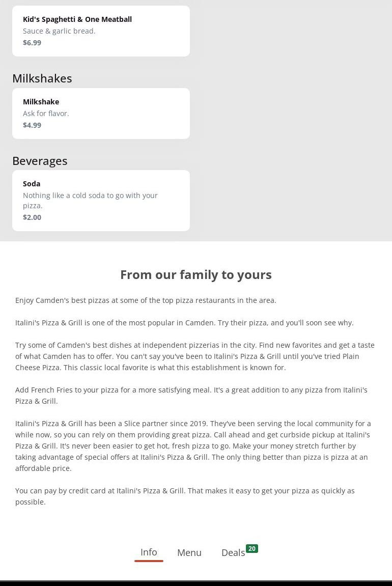Add the Soda item from Beverages

[x=101, y=200]
